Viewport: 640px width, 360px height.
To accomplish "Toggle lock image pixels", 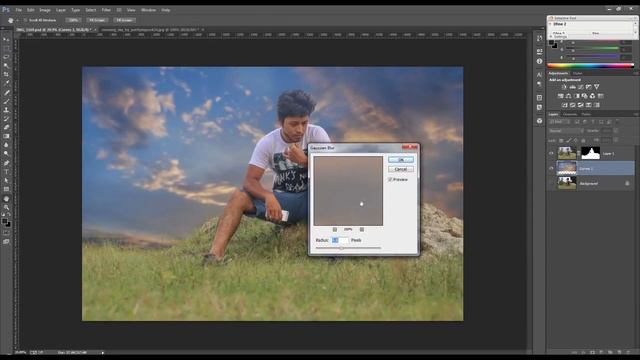I will point(569,140).
